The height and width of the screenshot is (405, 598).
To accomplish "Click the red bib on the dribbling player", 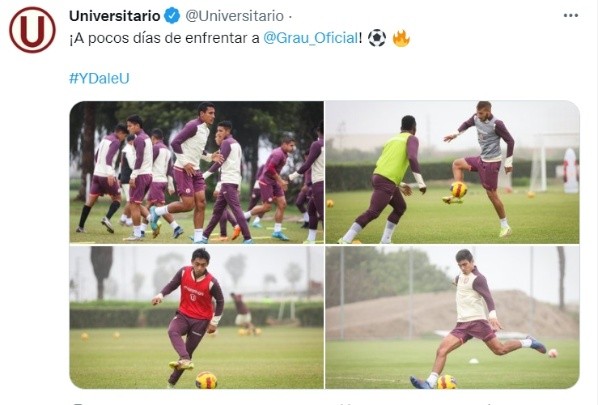I will coord(196,294).
